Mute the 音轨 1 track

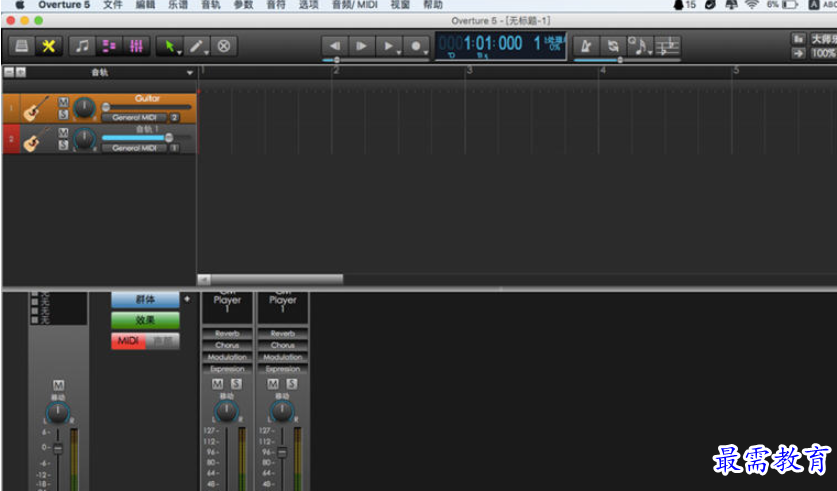pyautogui.click(x=63, y=133)
